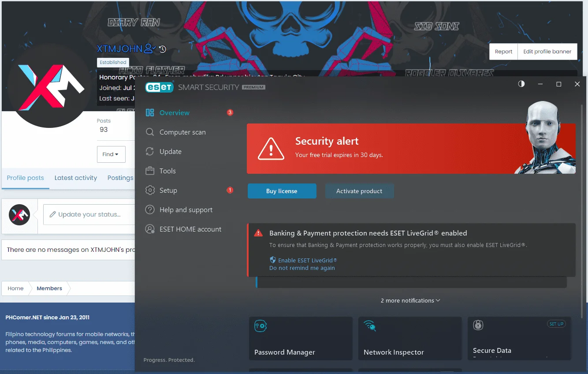Click the ESET logo in the title bar
588x374 pixels.
pyautogui.click(x=159, y=87)
